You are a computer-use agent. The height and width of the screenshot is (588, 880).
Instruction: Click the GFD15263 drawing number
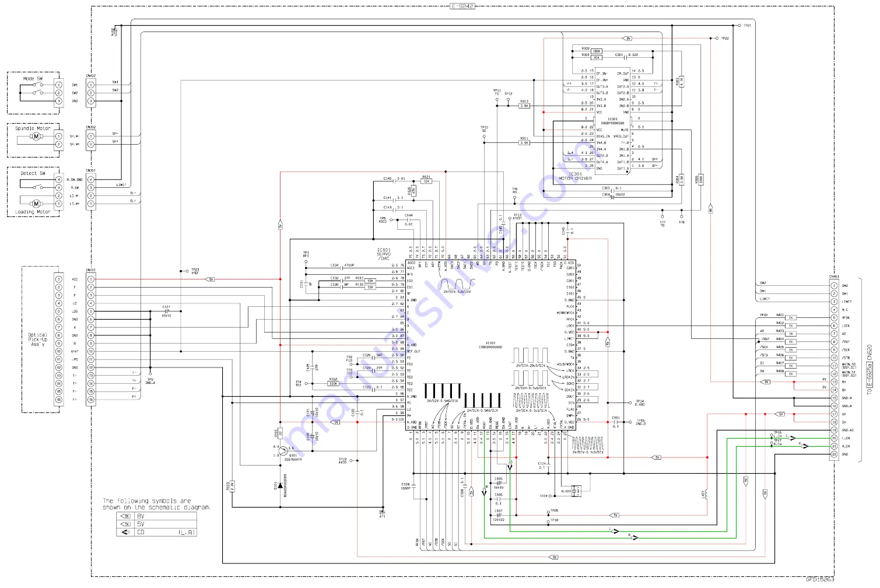(820, 580)
